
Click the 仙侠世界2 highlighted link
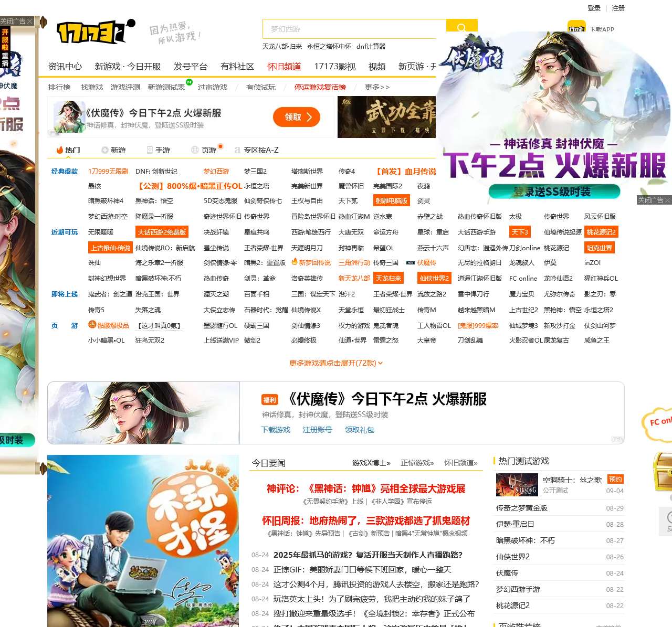point(434,279)
